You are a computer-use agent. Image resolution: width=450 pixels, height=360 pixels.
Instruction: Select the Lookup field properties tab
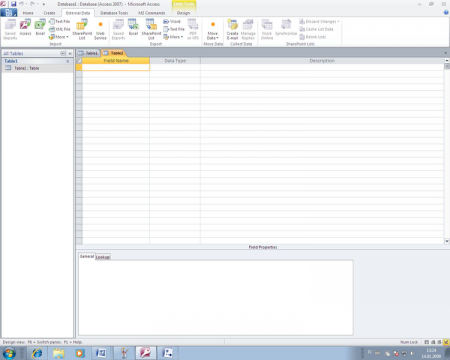coord(103,257)
